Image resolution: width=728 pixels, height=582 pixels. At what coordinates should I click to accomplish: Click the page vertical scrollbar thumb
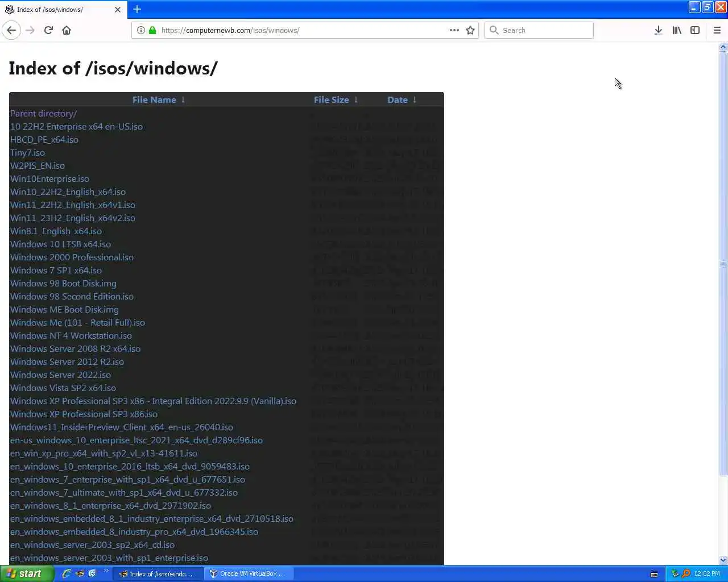[x=723, y=265]
